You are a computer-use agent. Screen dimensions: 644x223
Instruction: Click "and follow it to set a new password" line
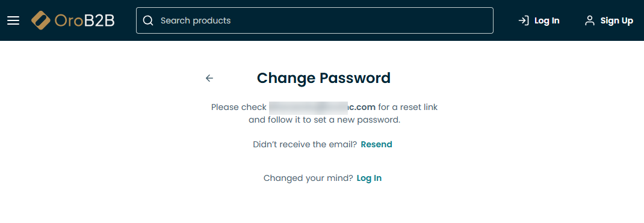pyautogui.click(x=324, y=120)
